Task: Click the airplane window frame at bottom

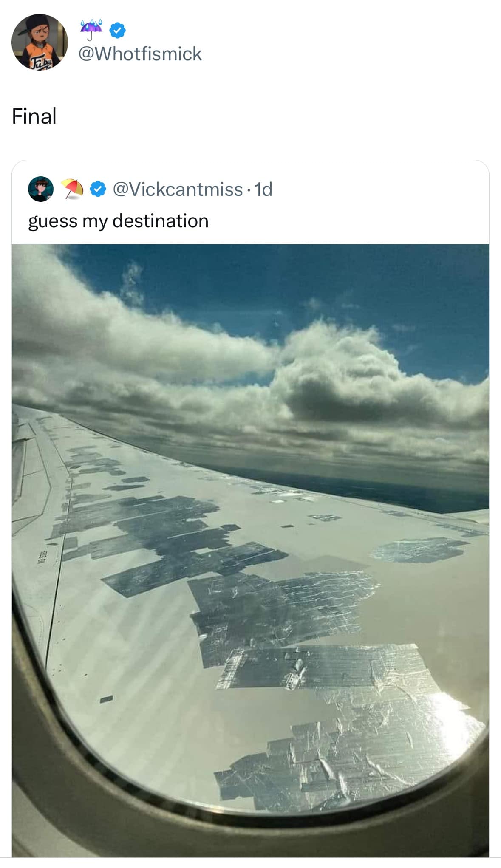Action: (127, 807)
